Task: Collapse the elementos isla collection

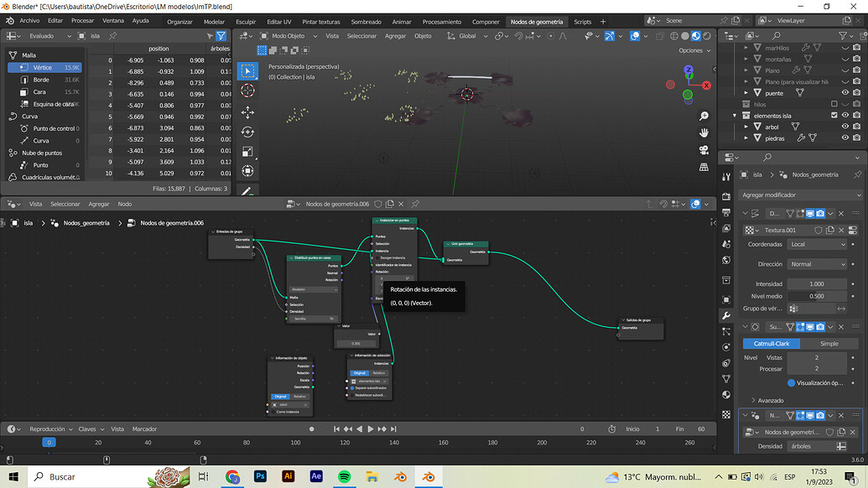Action: 735,116
